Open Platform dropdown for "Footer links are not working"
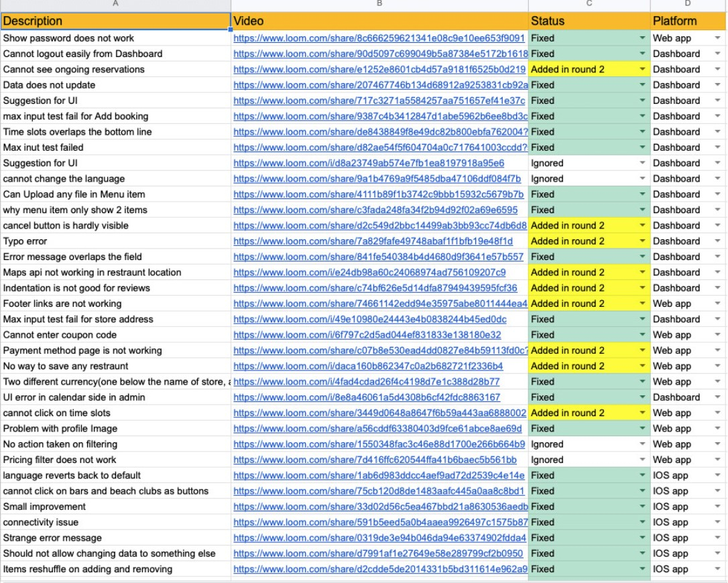The image size is (728, 583). 718,304
